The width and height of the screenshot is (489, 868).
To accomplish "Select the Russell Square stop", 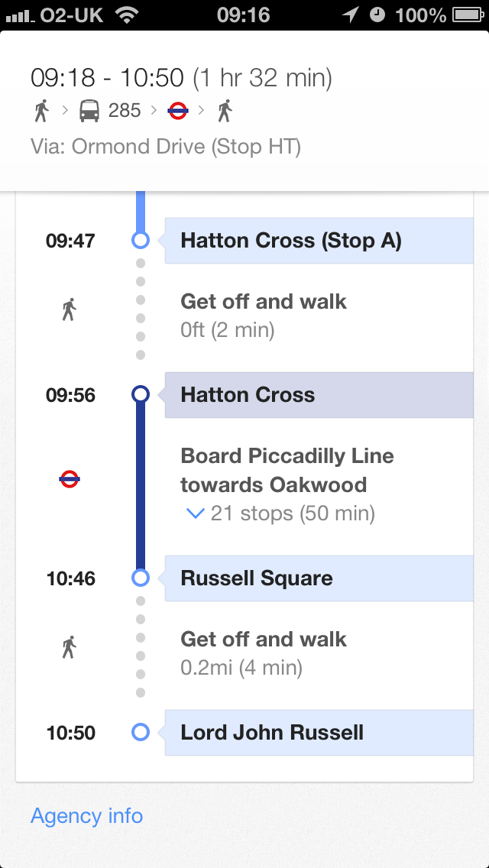I will click(319, 578).
